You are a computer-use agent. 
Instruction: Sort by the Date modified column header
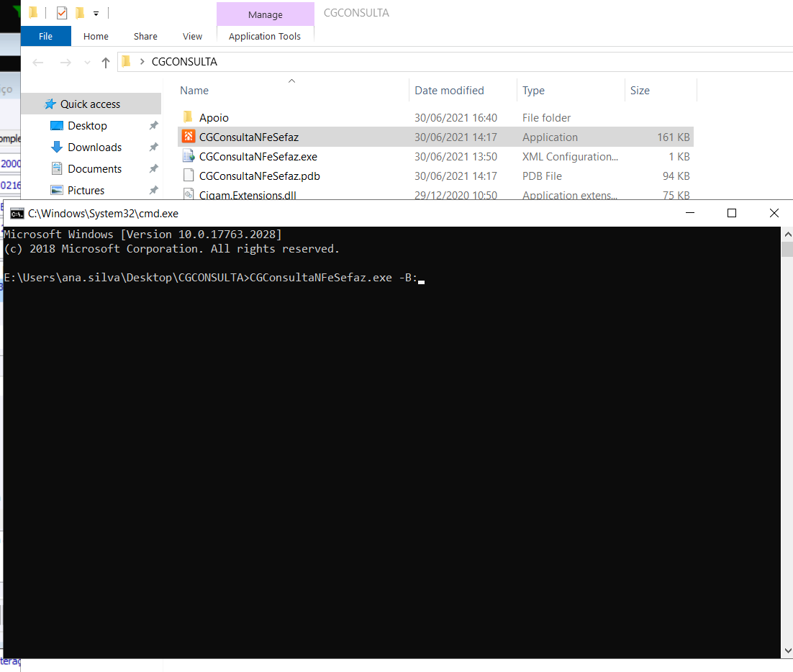point(449,91)
